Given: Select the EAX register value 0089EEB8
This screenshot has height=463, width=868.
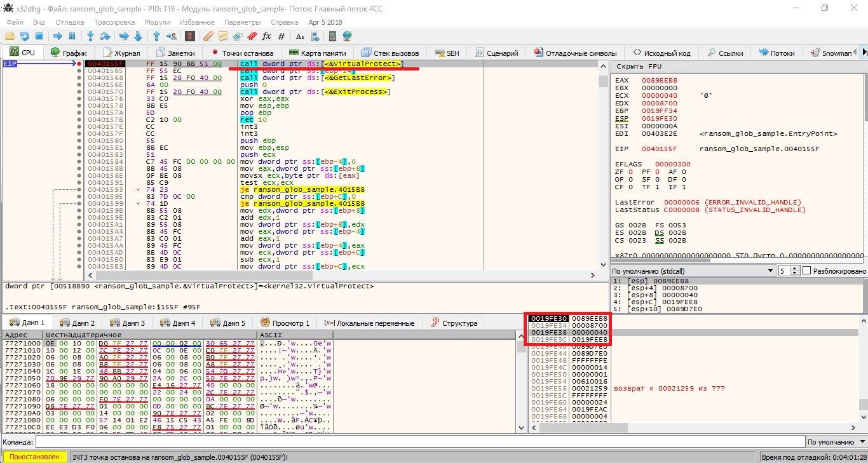Looking at the screenshot, I should 660,81.
